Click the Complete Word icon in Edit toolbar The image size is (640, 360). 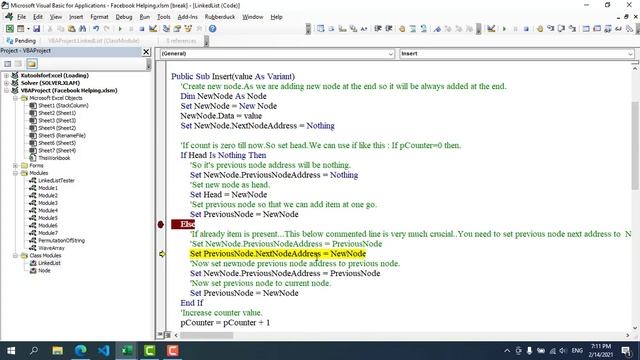[x=364, y=29]
